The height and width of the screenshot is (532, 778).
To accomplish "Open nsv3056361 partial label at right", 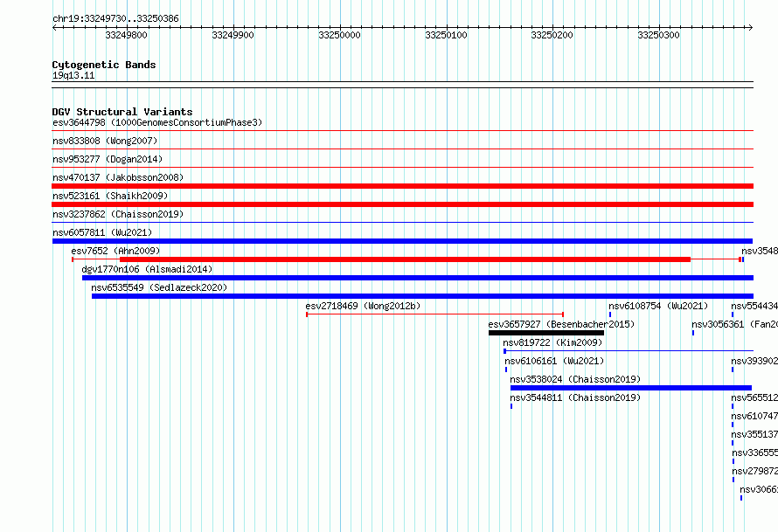I will pos(735,324).
